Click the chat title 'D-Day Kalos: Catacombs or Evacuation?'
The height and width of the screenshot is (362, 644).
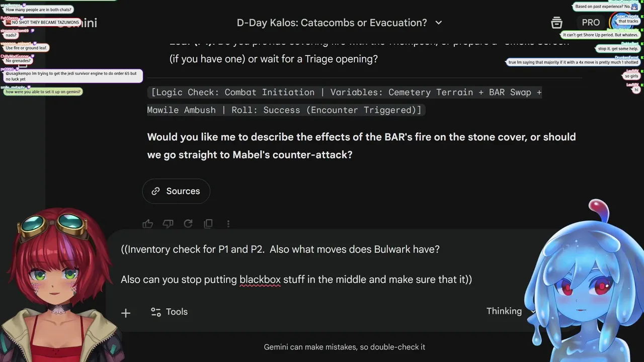[332, 23]
